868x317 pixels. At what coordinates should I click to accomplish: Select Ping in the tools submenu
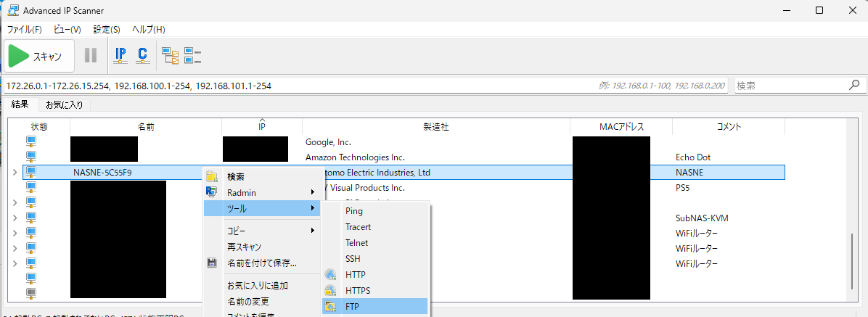pyautogui.click(x=376, y=211)
